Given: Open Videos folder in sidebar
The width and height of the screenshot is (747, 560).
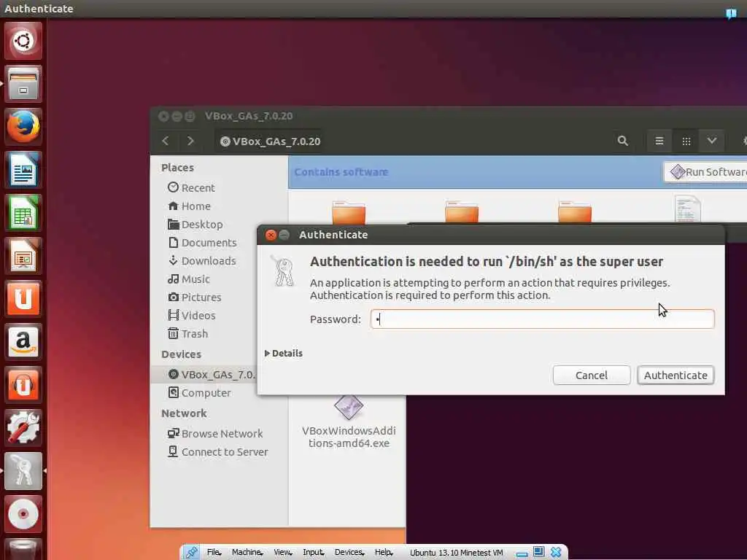Looking at the screenshot, I should click(192, 316).
